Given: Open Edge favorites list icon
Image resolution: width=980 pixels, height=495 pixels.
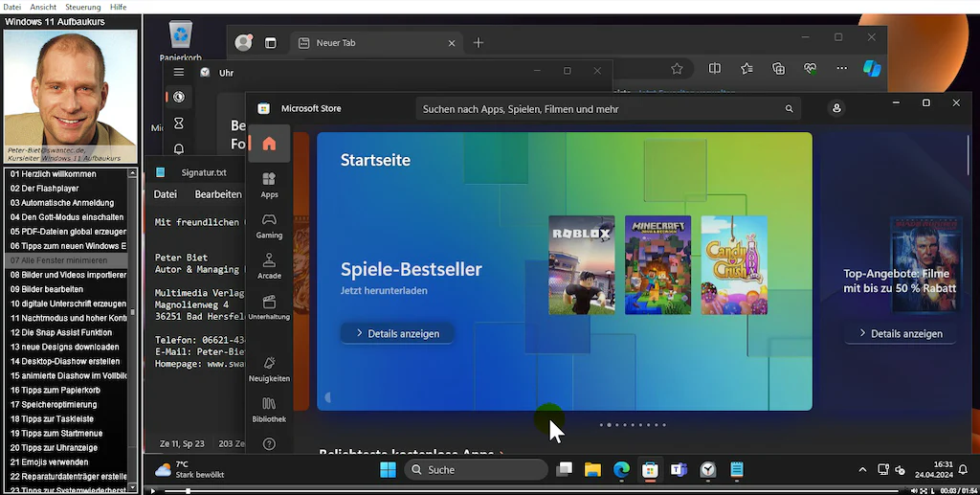Looking at the screenshot, I should pos(746,69).
